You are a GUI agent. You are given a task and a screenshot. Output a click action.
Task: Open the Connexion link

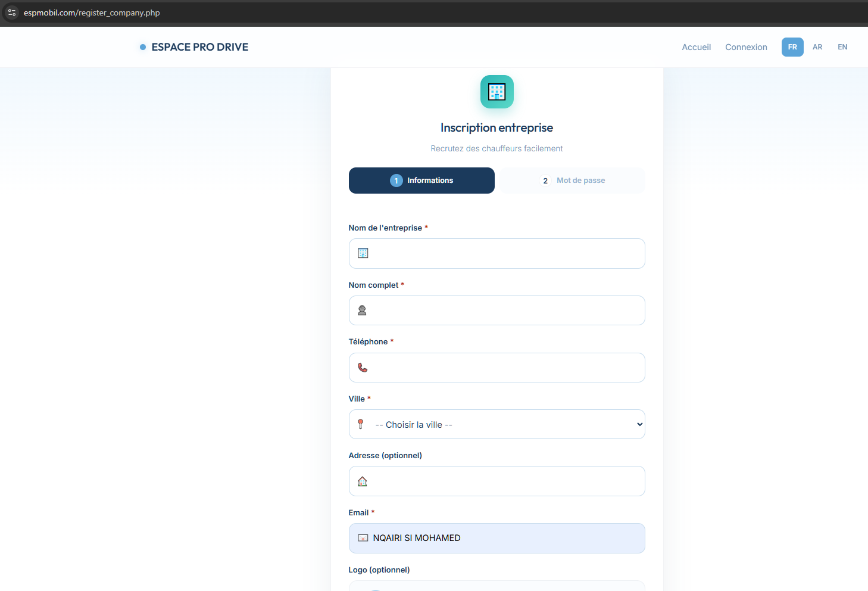coord(746,47)
